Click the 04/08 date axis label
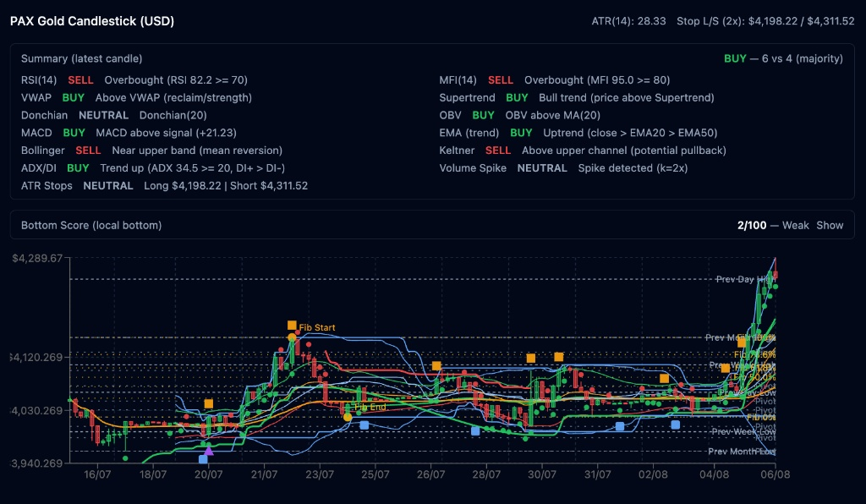The height and width of the screenshot is (504, 866). (714, 474)
